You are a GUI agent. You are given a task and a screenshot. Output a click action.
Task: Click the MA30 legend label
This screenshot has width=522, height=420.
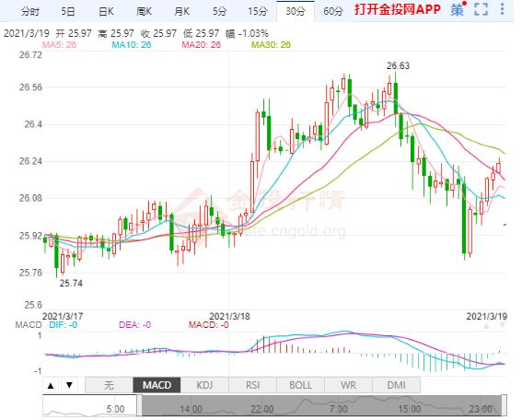[x=271, y=44]
